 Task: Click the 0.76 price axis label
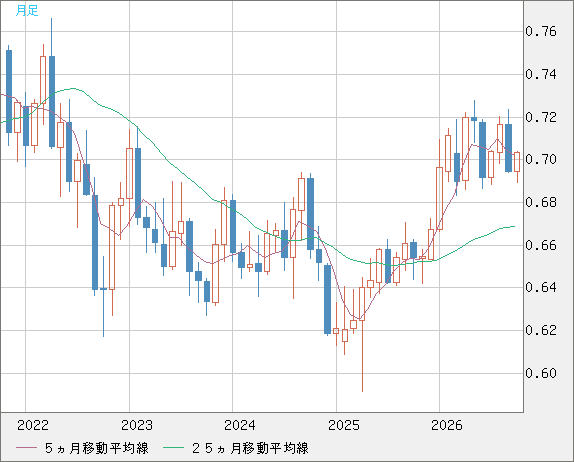[541, 31]
